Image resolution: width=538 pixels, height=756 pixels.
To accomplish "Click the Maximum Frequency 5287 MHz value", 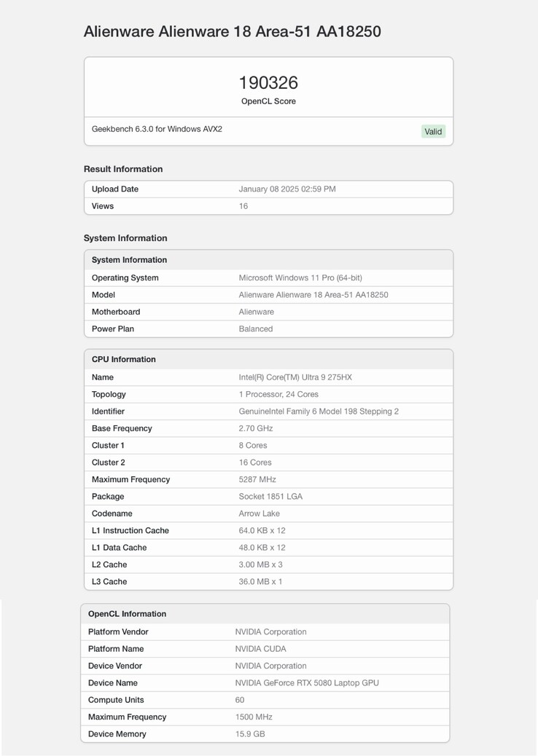I will click(257, 479).
